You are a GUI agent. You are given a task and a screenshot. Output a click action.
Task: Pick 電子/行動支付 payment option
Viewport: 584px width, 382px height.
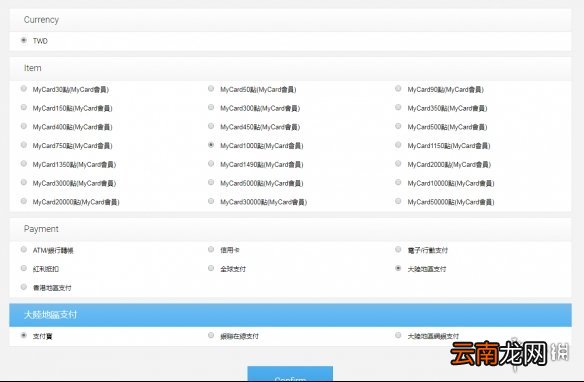[x=398, y=249]
